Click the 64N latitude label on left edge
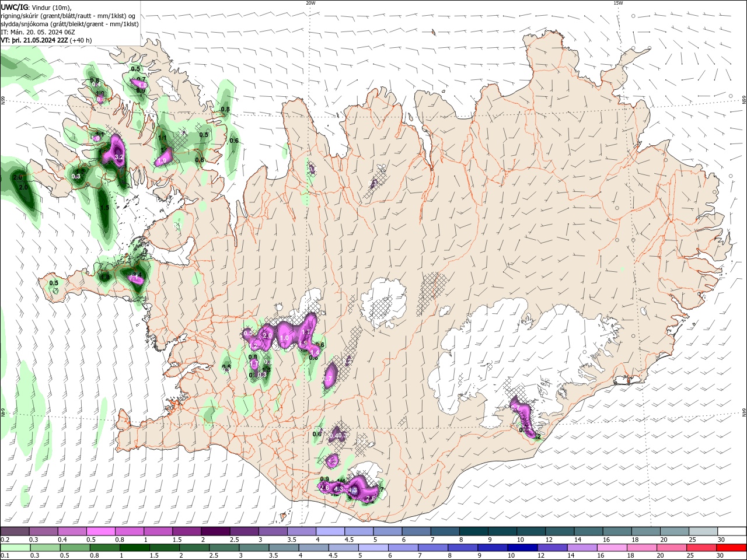Screen dimensions: 747x560 coord(3,412)
